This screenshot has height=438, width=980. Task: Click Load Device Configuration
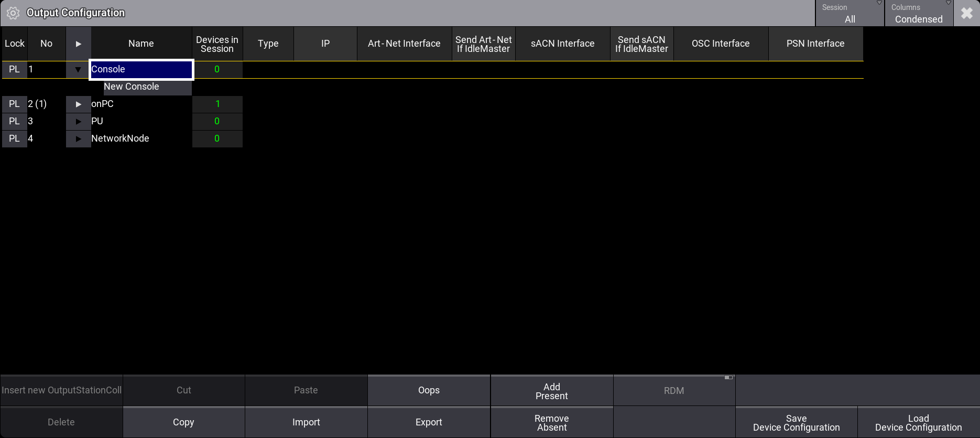(x=918, y=422)
